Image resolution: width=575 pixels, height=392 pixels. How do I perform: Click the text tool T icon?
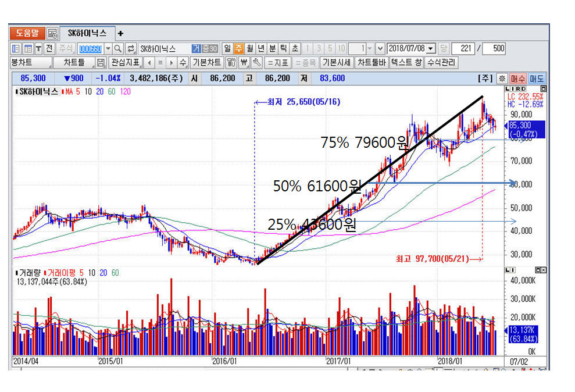pyautogui.click(x=38, y=49)
